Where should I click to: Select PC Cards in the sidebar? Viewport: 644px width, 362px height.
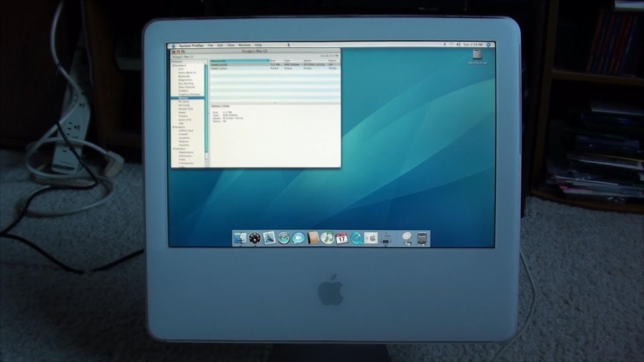click(x=184, y=102)
